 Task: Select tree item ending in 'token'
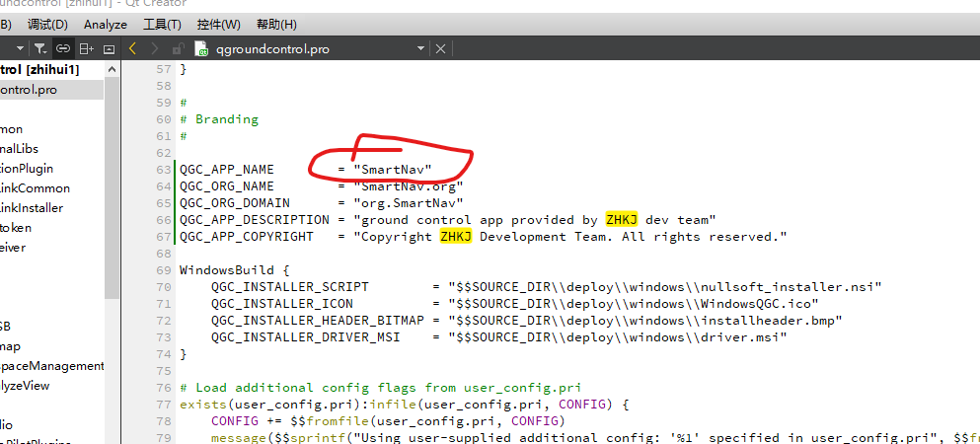pyautogui.click(x=16, y=228)
